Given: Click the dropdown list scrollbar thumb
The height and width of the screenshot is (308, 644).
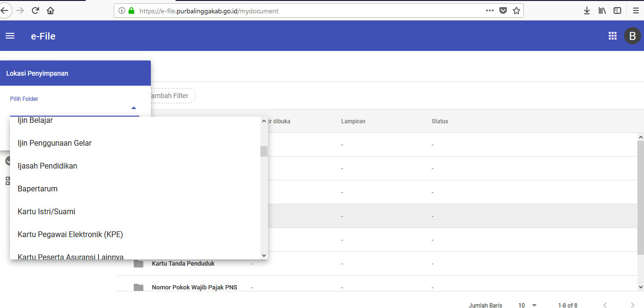Looking at the screenshot, I should click(x=264, y=151).
